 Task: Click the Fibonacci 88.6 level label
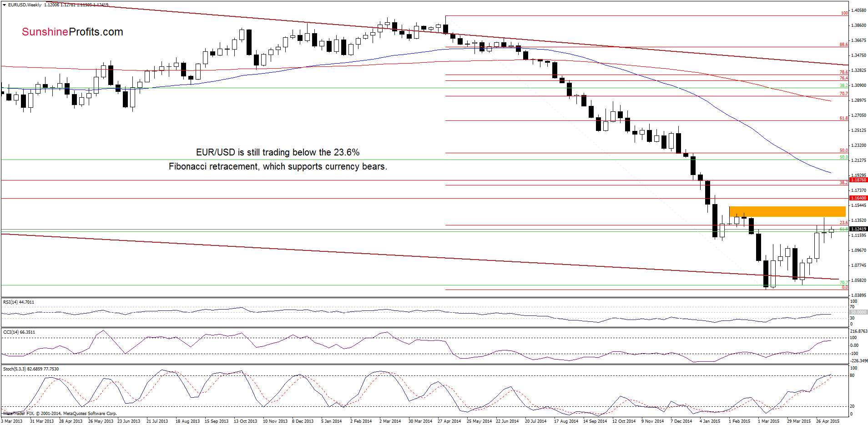coord(844,45)
